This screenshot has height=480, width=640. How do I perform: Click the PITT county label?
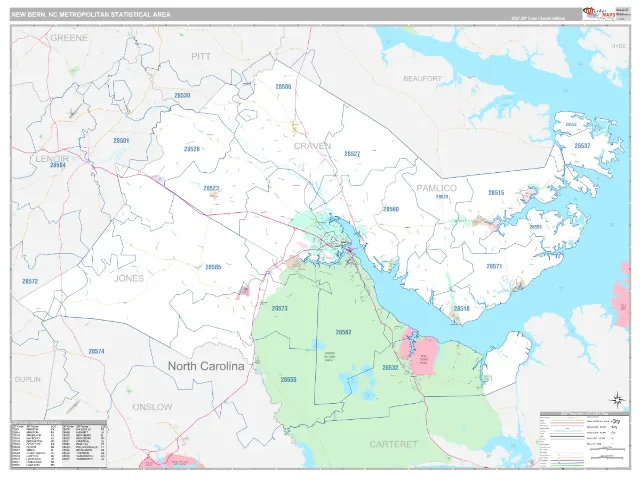pyautogui.click(x=201, y=56)
